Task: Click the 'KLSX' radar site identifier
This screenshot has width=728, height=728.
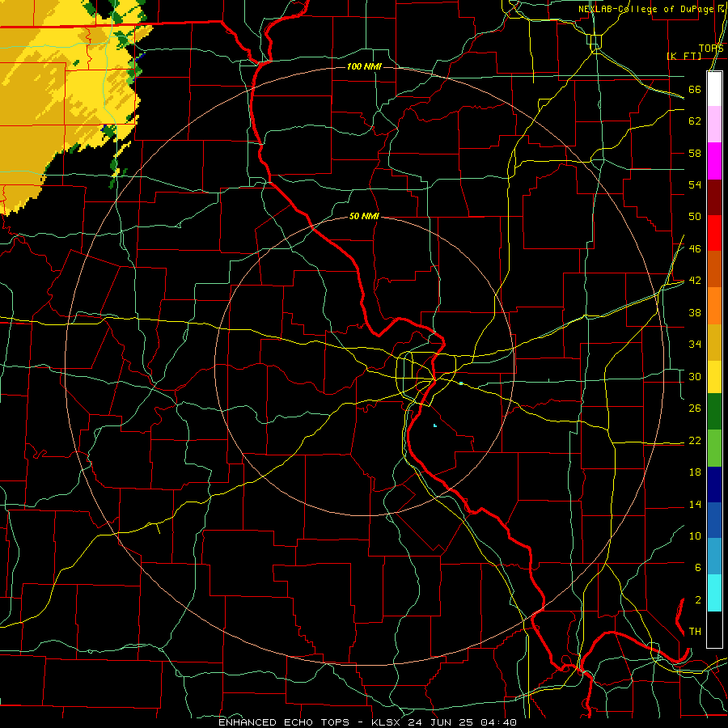Action: click(387, 722)
